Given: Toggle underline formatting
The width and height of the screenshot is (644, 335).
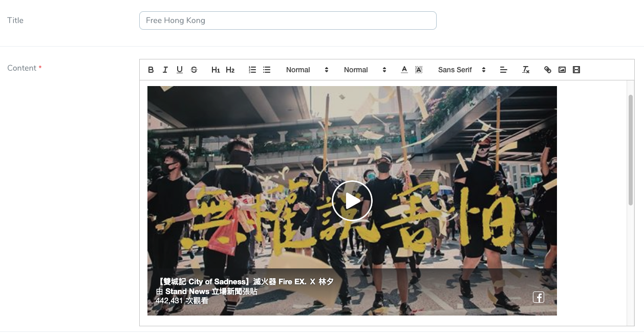Looking at the screenshot, I should (x=180, y=70).
